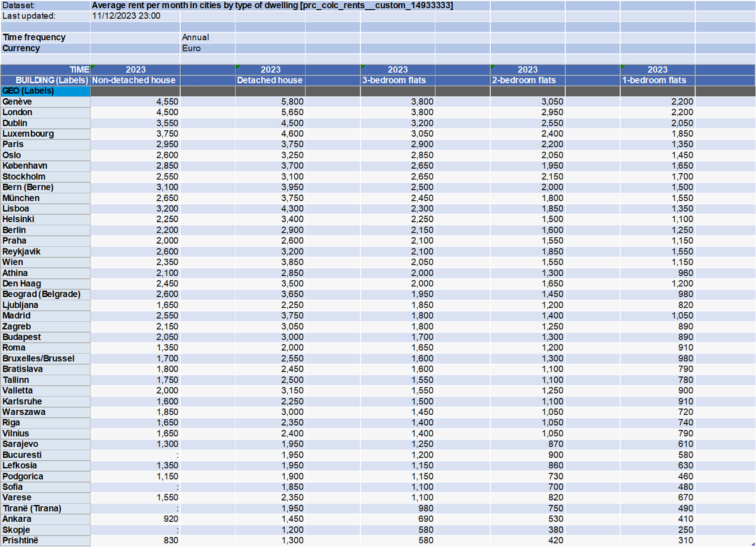
Task: Select the 'Praha' row label
Action: [x=45, y=240]
